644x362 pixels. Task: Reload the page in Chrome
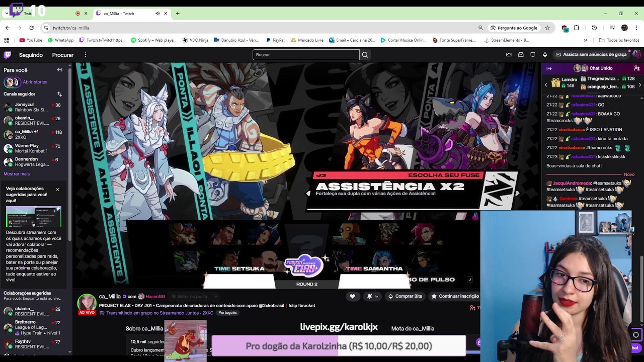tap(31, 28)
